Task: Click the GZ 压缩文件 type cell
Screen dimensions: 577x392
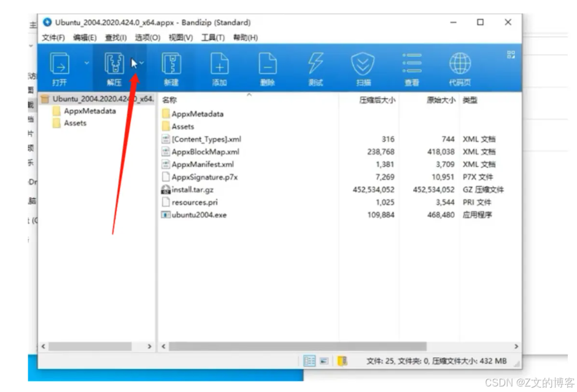Action: 483,190
